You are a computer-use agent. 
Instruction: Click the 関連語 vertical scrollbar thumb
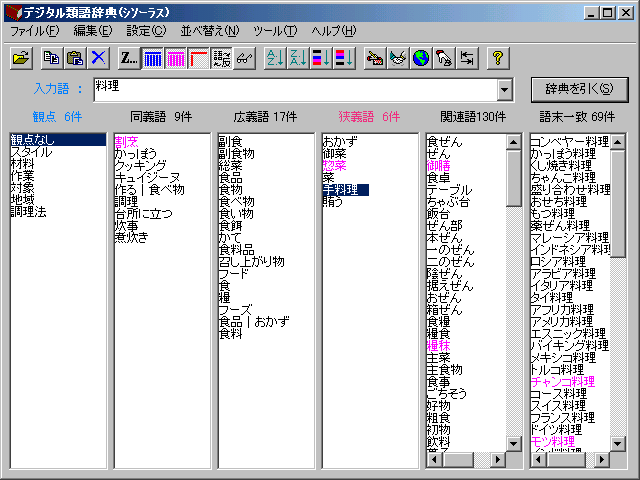click(x=513, y=178)
